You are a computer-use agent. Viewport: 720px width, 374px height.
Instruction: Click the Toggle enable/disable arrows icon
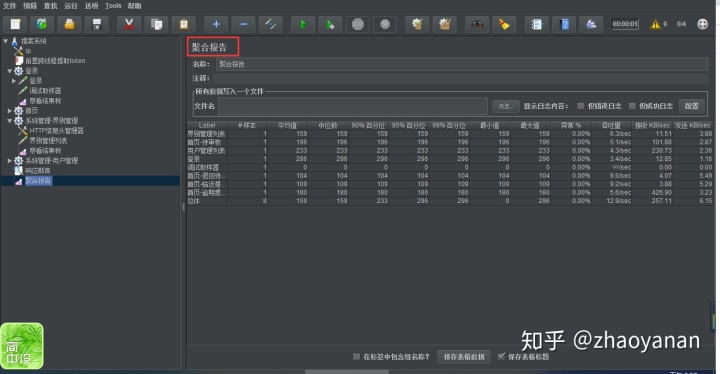point(270,24)
